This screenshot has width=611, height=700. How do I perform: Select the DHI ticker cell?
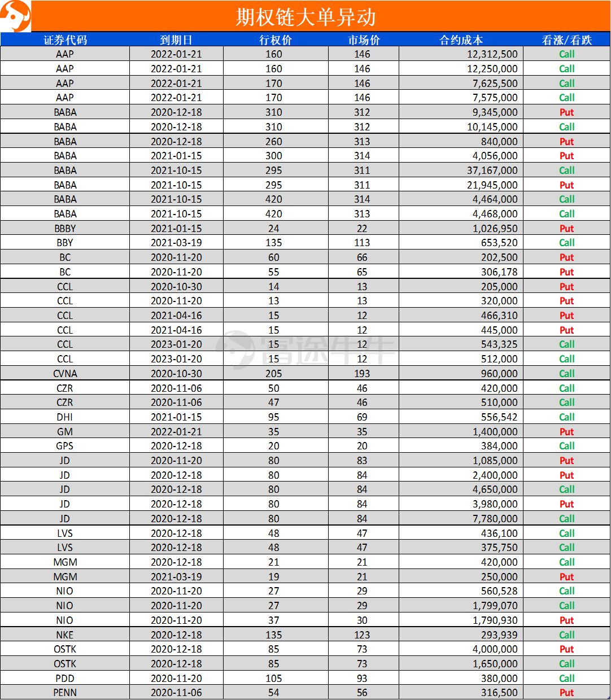65,417
